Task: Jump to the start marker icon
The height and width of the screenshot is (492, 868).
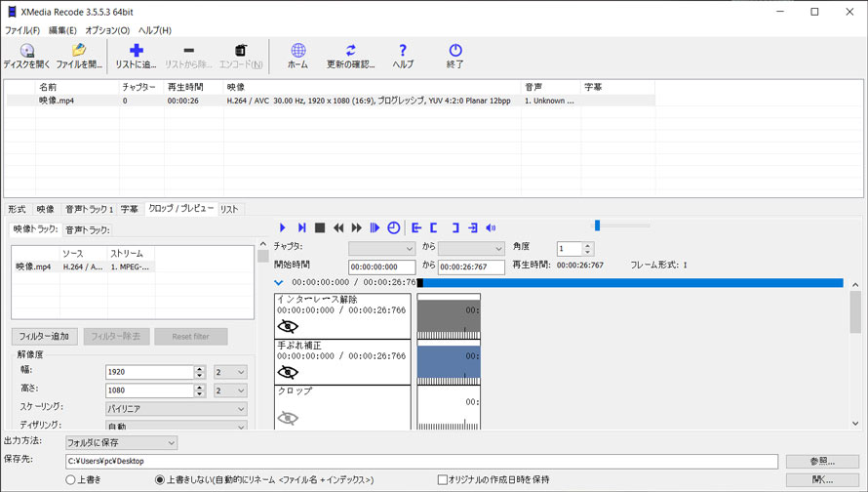Action: (416, 227)
